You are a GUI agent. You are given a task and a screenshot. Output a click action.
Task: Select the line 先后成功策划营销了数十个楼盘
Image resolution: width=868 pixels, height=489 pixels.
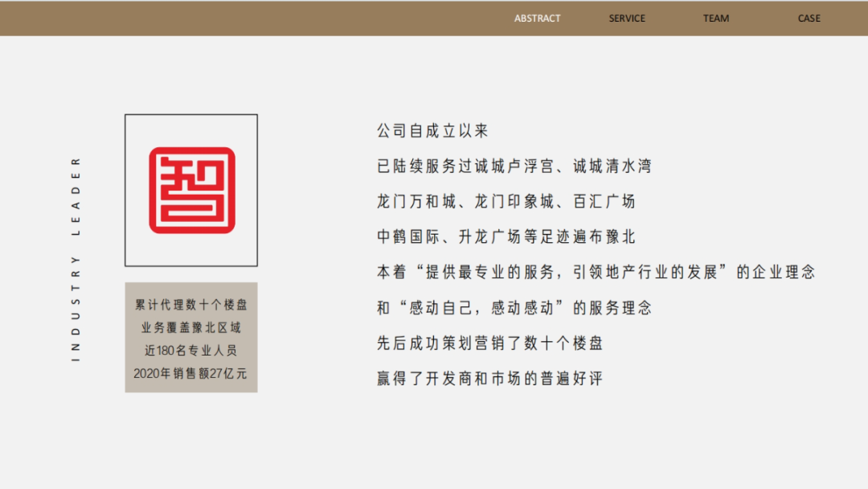click(x=490, y=343)
